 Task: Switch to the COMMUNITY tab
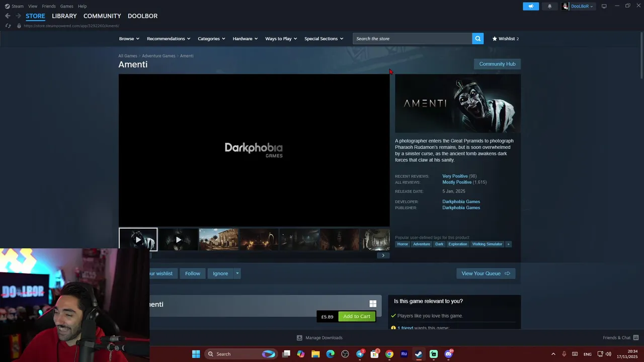tap(102, 16)
